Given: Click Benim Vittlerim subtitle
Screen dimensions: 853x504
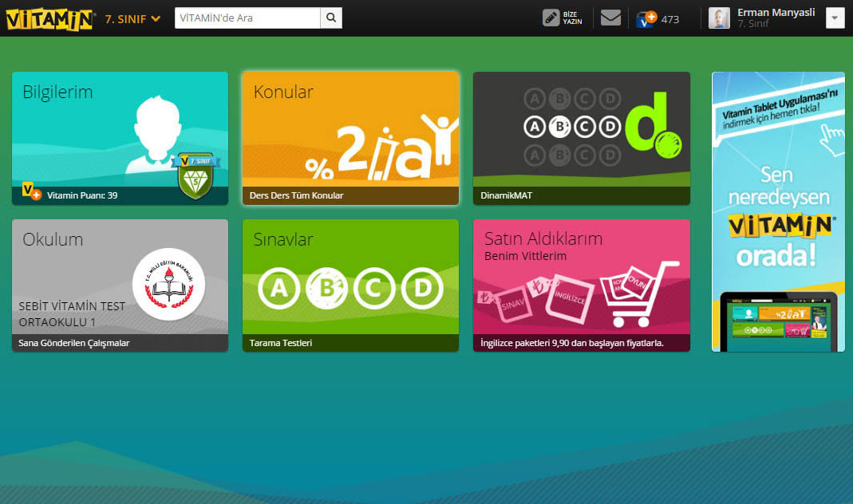Looking at the screenshot, I should [x=526, y=256].
